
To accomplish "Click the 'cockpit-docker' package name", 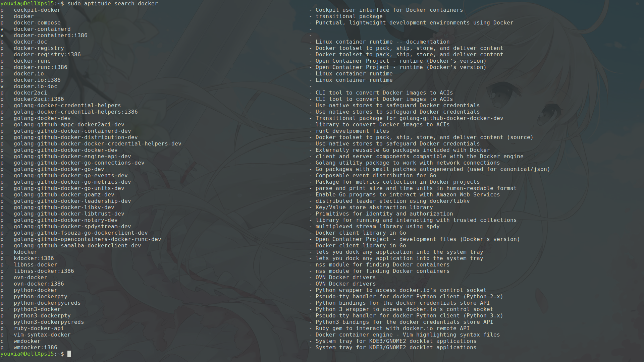I will [x=37, y=10].
